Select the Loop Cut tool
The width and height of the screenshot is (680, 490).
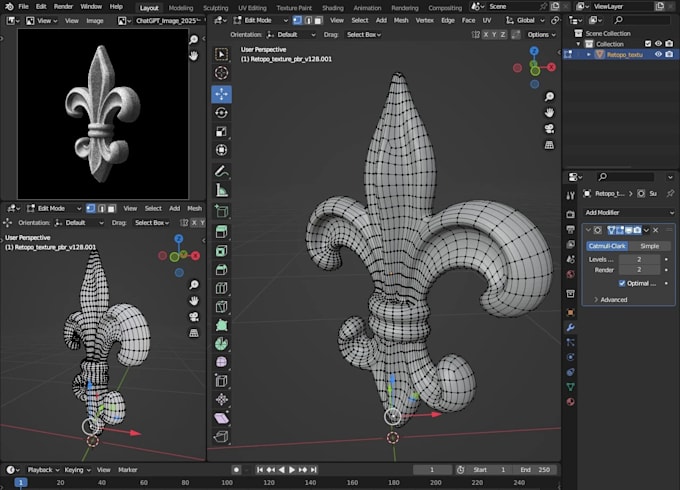click(x=221, y=288)
